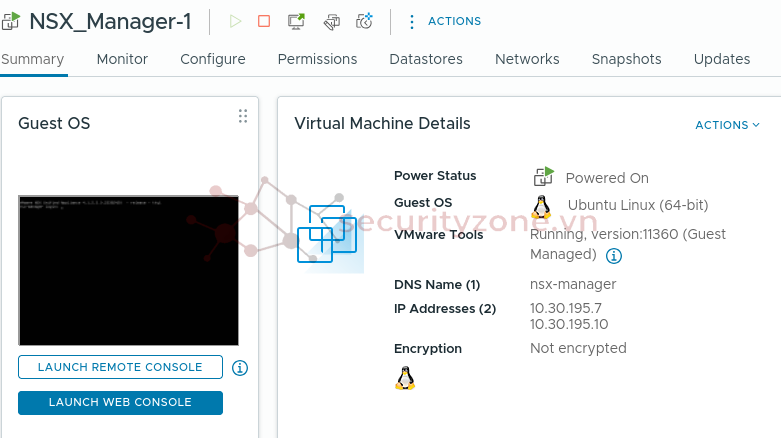Click the Linux penguin icon under Encryption
Screen dimensions: 781x438
coord(405,377)
